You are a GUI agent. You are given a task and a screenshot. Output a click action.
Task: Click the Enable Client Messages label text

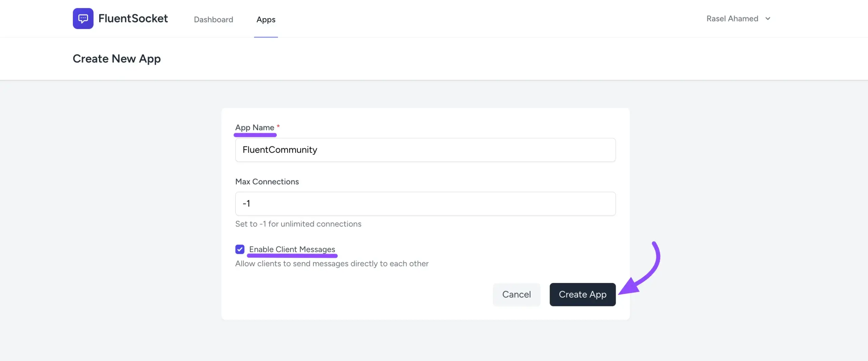pyautogui.click(x=292, y=249)
